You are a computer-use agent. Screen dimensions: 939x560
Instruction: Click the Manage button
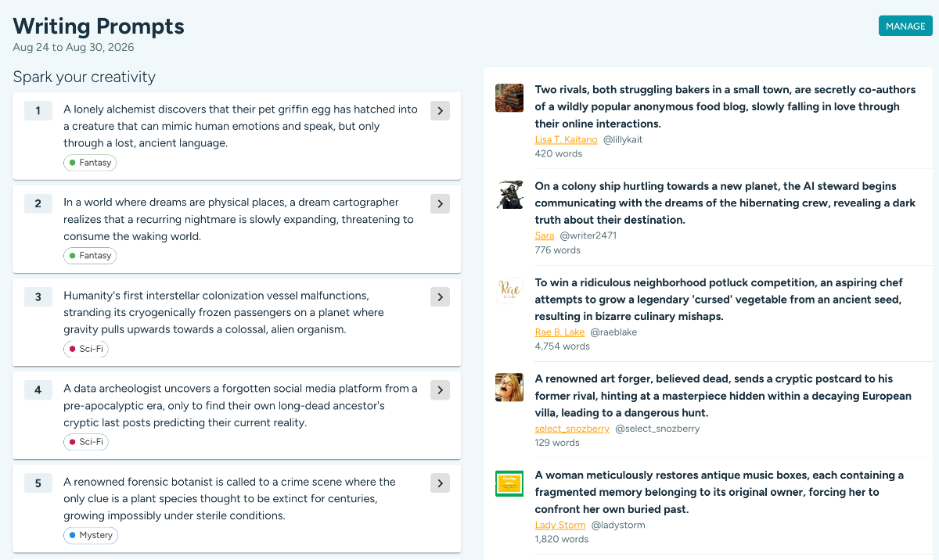[x=905, y=26]
